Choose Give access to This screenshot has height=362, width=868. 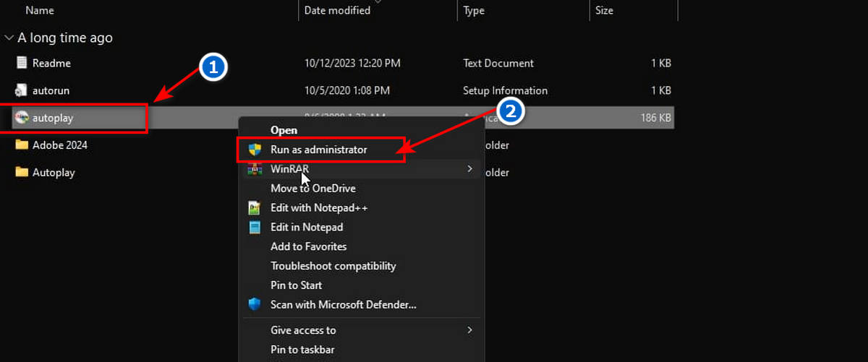click(x=303, y=330)
